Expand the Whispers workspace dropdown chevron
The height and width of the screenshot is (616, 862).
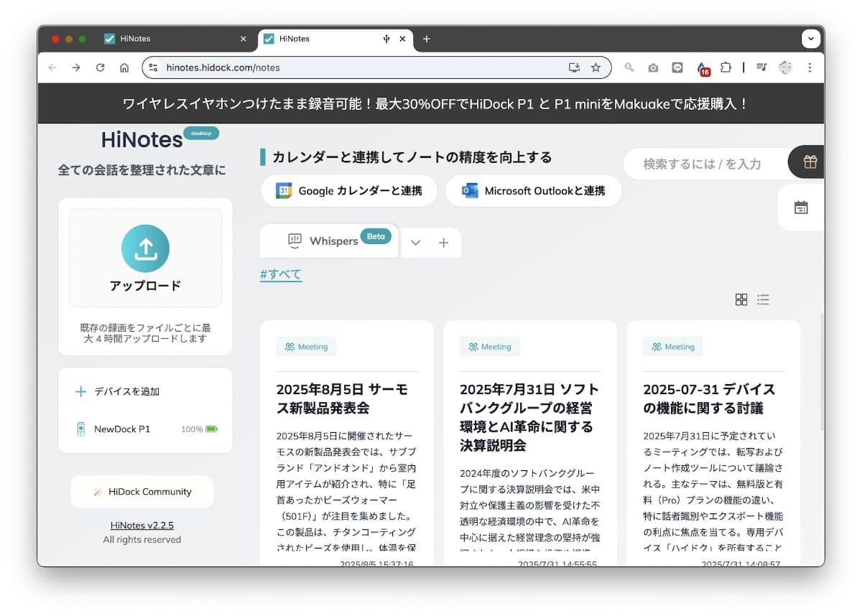click(415, 243)
